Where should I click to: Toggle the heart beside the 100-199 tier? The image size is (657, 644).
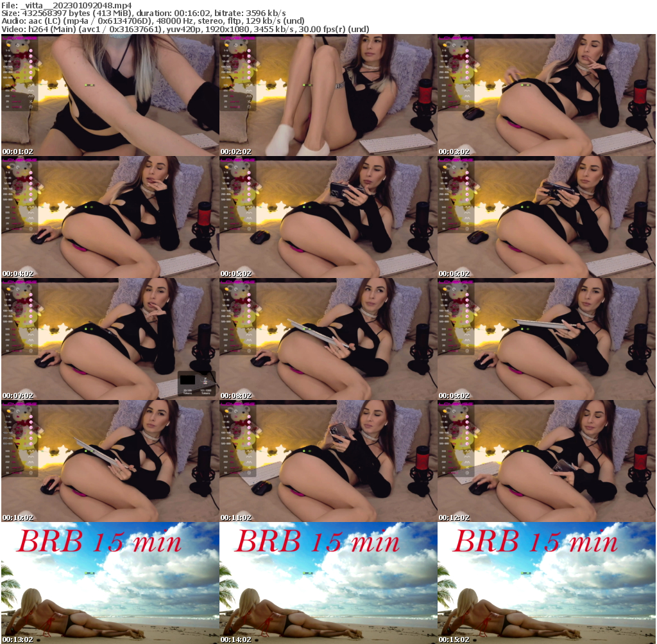tap(31, 67)
